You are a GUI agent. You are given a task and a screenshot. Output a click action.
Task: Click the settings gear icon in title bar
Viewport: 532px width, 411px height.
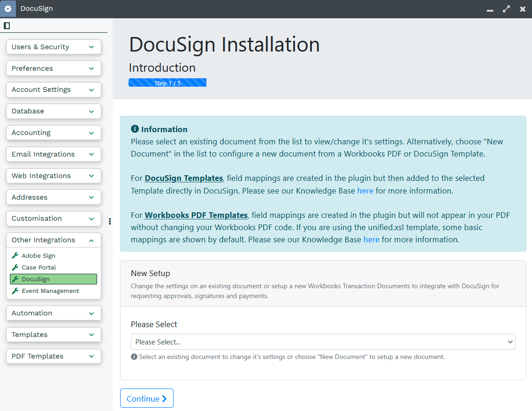[x=8, y=8]
